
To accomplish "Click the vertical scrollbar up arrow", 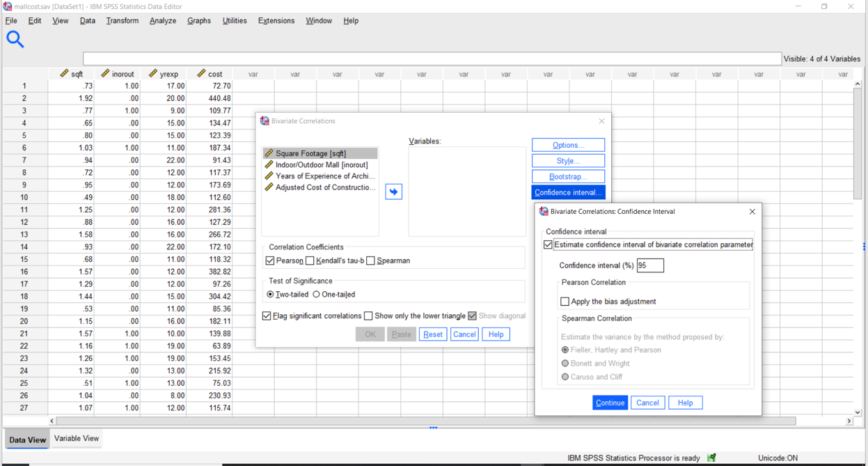I will coord(858,84).
